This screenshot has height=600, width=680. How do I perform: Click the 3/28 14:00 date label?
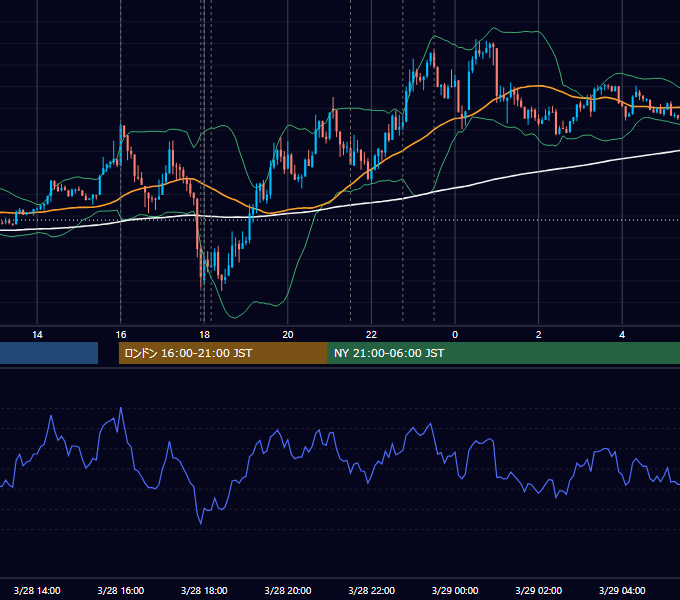click(37, 590)
